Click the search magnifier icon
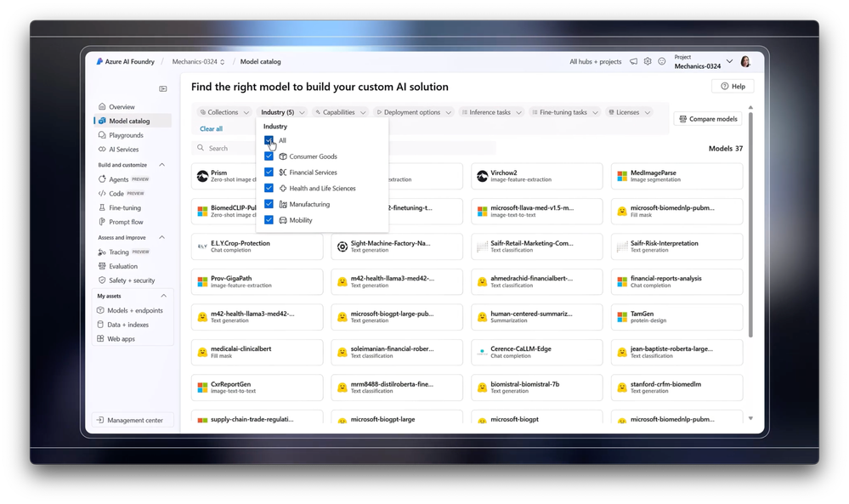 tap(201, 148)
